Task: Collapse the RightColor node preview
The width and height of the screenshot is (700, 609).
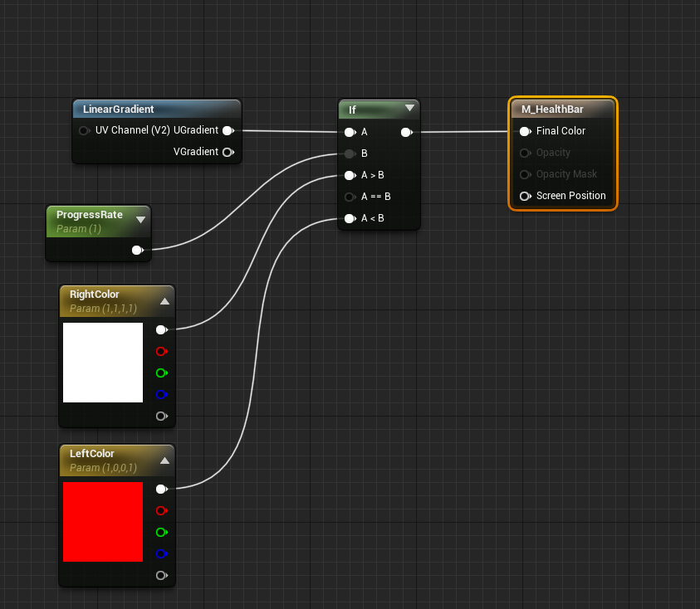Action: [x=164, y=301]
